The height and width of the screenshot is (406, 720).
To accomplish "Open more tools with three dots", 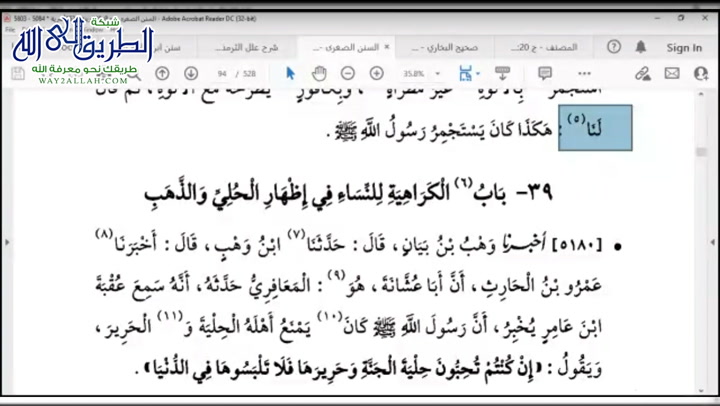I will point(585,73).
